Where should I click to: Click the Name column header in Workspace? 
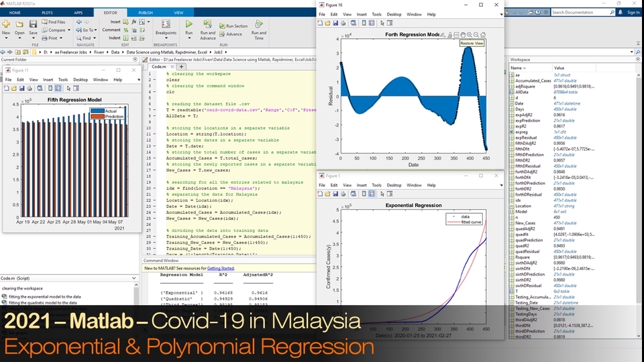tap(530, 68)
